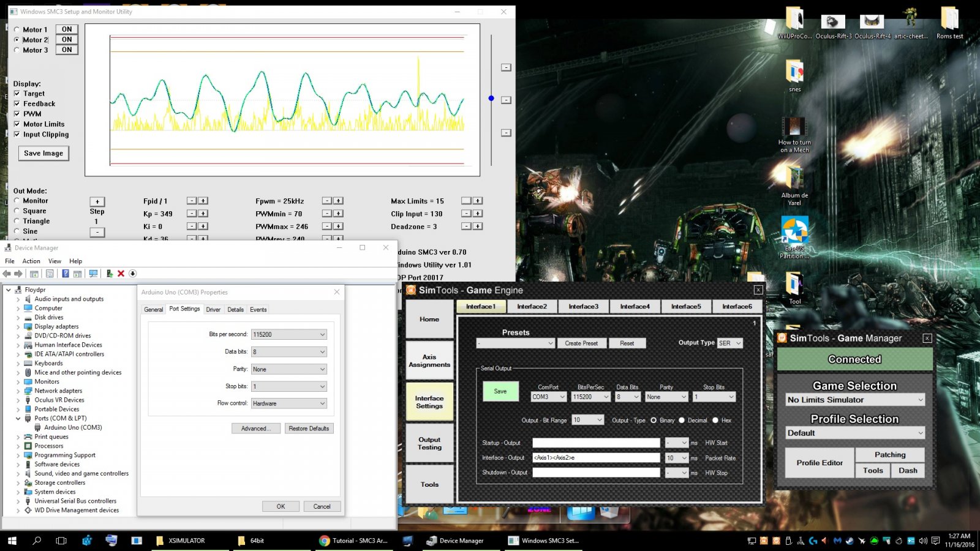
Task: Click the Windows Start button
Action: pos(12,541)
